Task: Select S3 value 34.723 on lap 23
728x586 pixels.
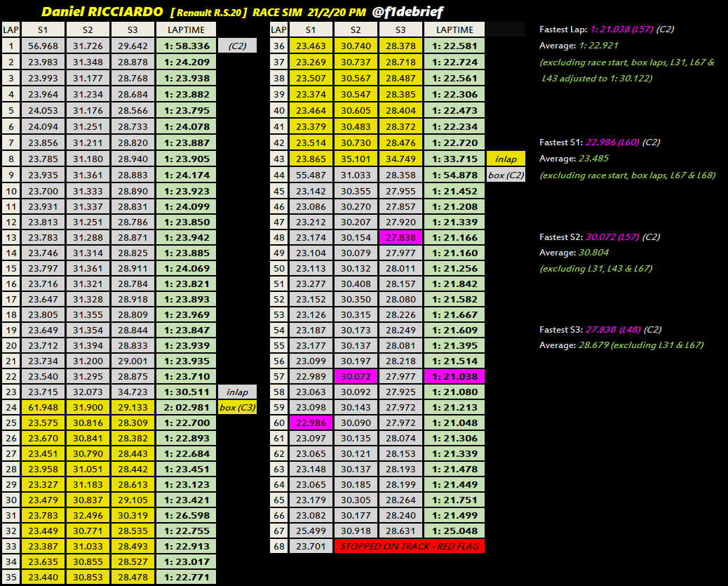Action: (133, 392)
